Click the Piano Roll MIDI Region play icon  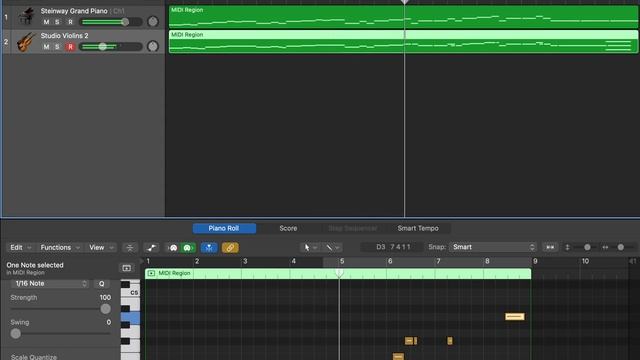pos(151,273)
